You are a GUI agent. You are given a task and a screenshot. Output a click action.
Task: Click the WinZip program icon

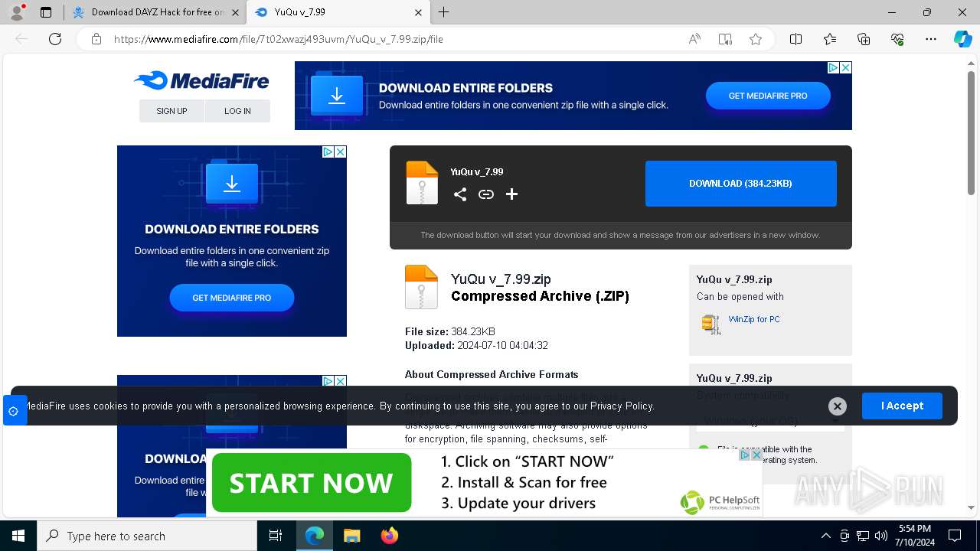pos(711,324)
